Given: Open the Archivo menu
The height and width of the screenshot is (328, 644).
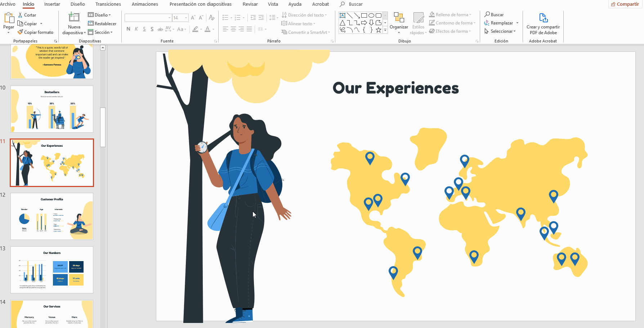Looking at the screenshot, I should tap(8, 4).
